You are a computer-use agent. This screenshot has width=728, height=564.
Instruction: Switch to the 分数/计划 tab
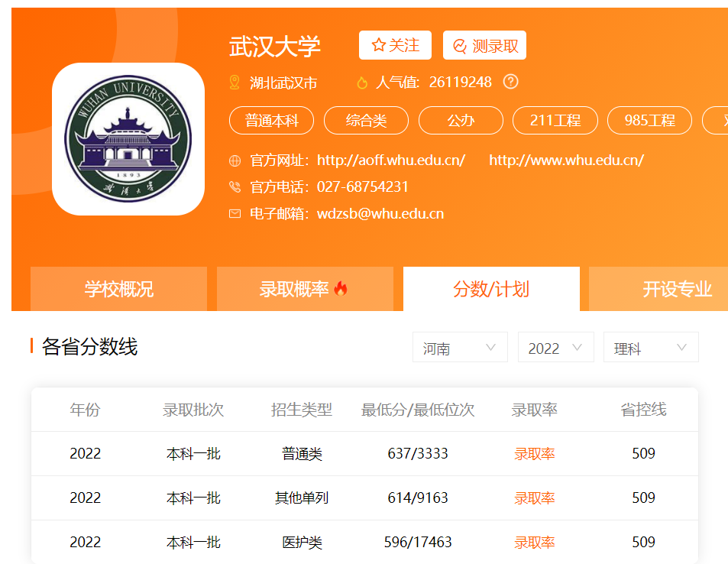pos(491,289)
